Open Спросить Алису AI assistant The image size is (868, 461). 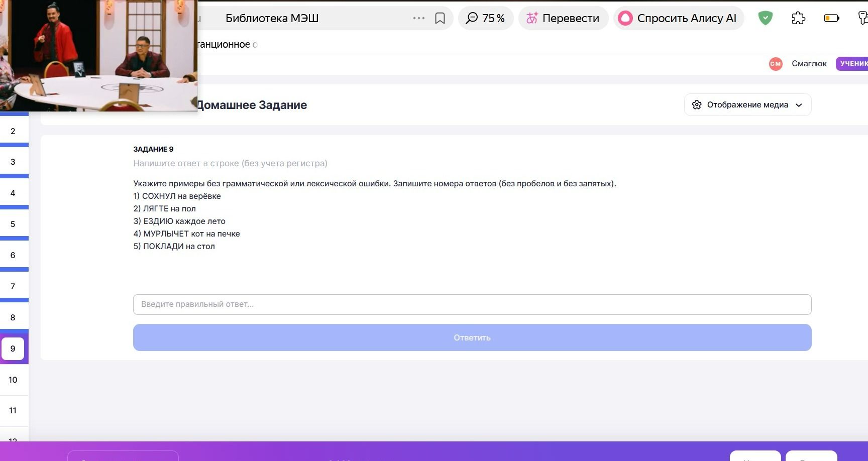click(x=679, y=19)
